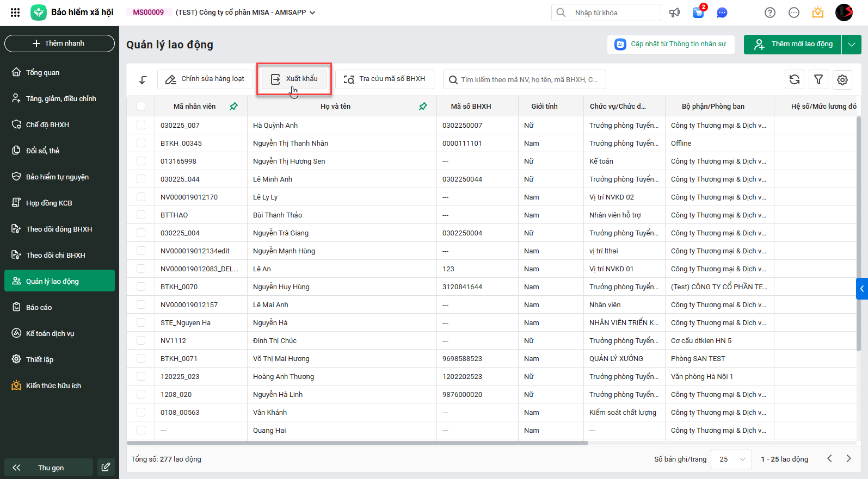Open the megaphone announcements icon
868x479 pixels.
coord(675,13)
